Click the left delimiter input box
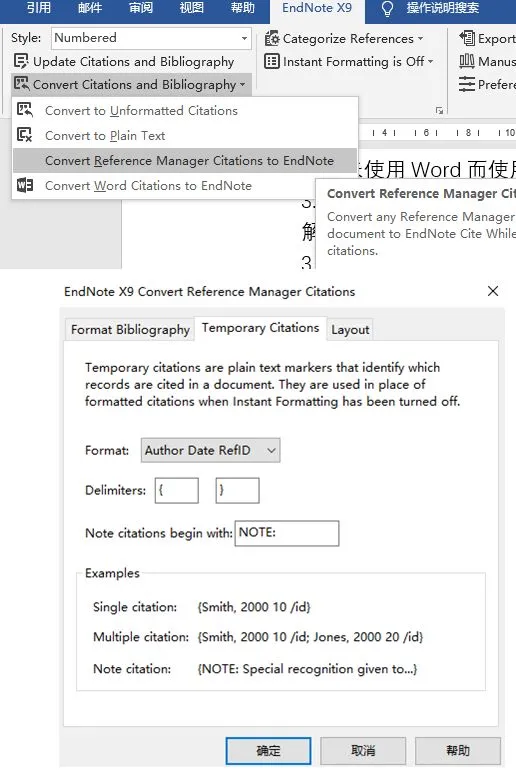The height and width of the screenshot is (773, 516). (177, 490)
